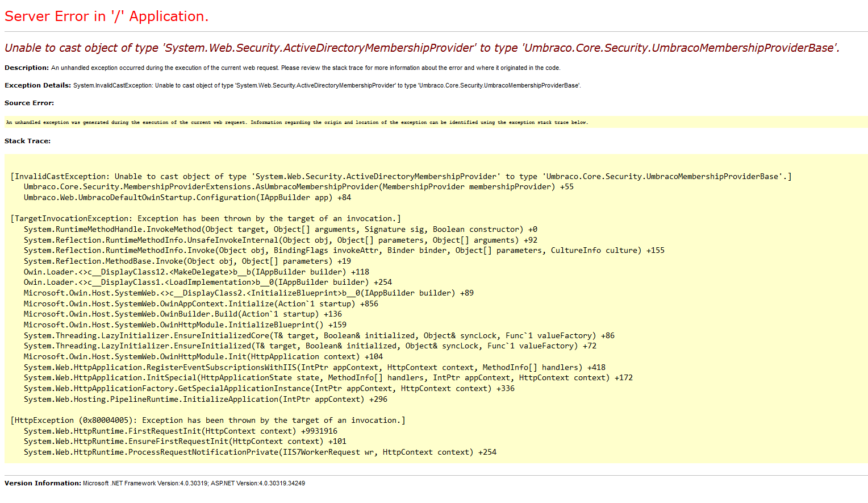Screen dimensions: 868x503
Task: Click the 'DisplayClass12.<MakeDelegate>' stack line
Action: tap(197, 272)
